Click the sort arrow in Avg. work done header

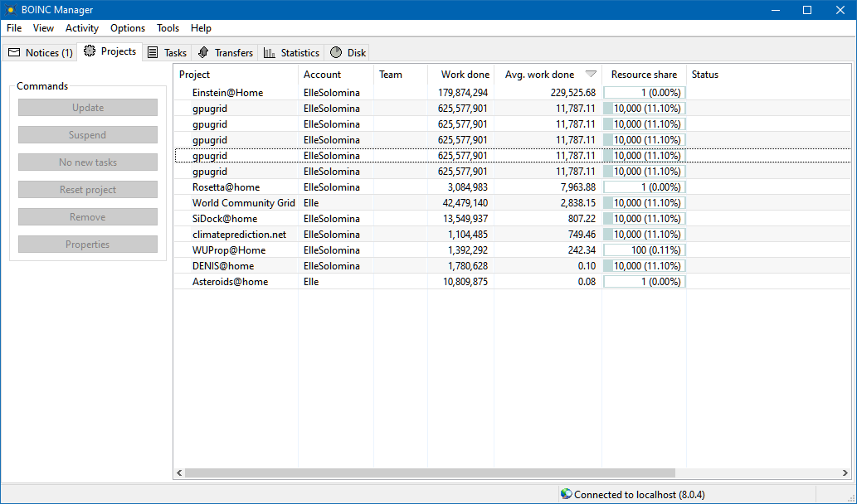coord(591,74)
